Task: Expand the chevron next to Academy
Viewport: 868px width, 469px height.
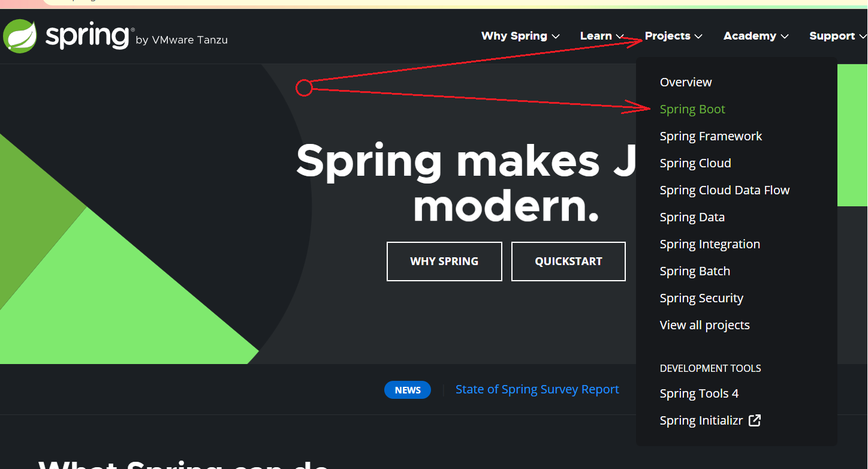Action: click(784, 37)
